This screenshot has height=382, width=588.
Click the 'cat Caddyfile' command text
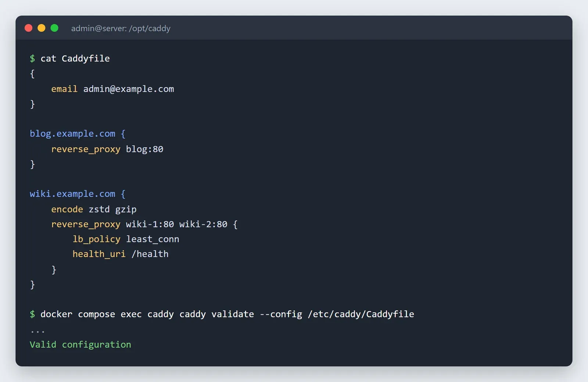[75, 58]
